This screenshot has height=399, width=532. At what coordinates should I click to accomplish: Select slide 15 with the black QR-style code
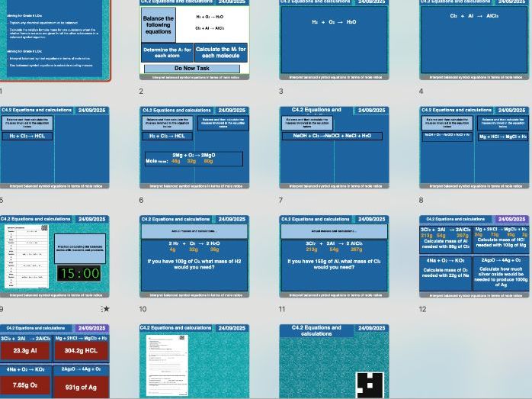(x=334, y=362)
